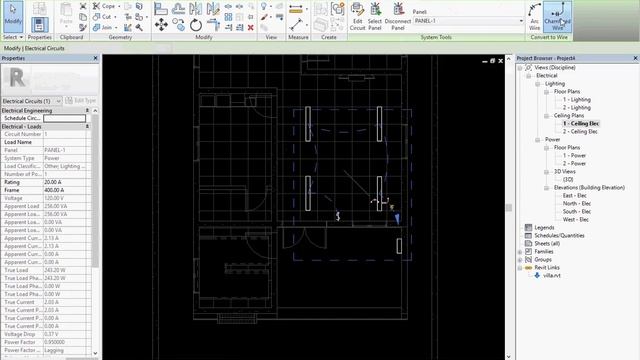Collapse the Views (Discipline) tree node
Screen dimensions: 640x360
tap(520, 68)
